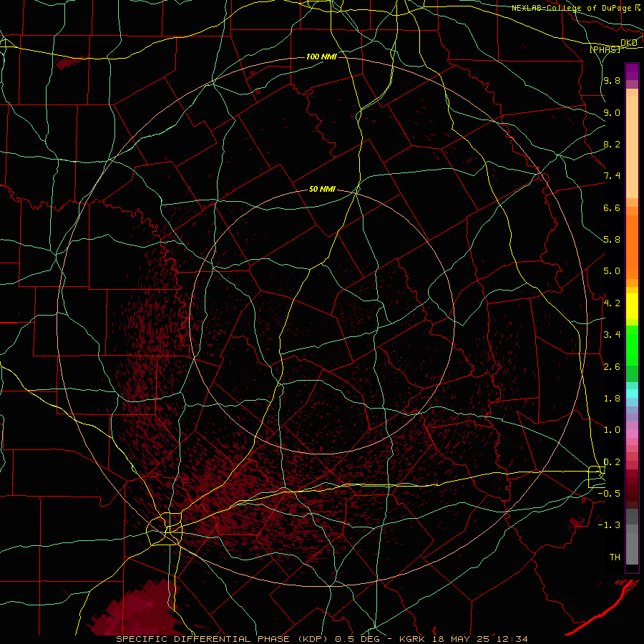Click the 9.0 scale value
The width and height of the screenshot is (644, 644).
(612, 112)
